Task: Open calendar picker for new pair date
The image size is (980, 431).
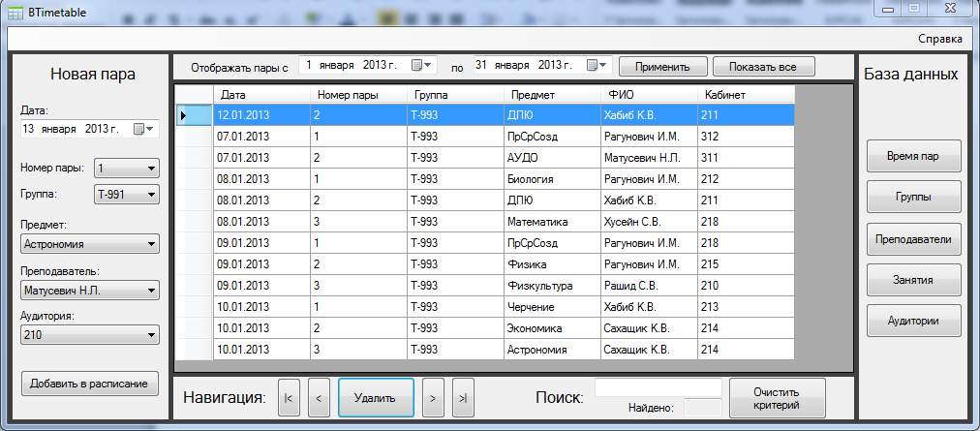Action: (143, 129)
